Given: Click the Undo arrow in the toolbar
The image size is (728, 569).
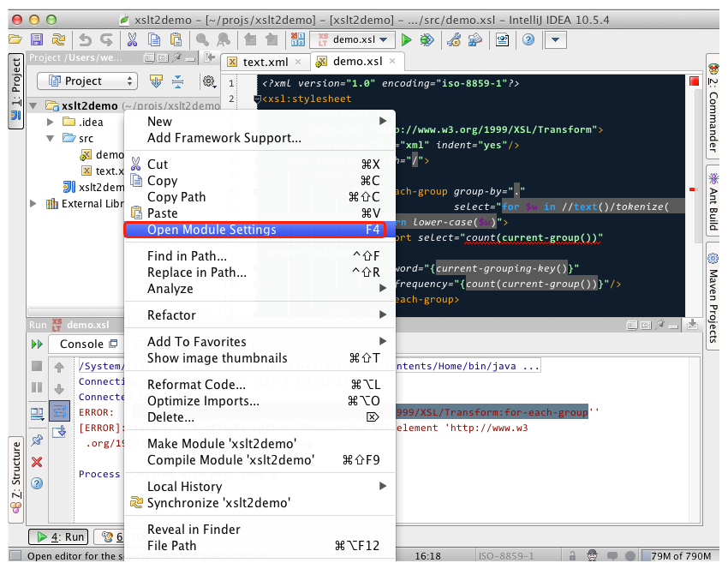Looking at the screenshot, I should pos(85,39).
